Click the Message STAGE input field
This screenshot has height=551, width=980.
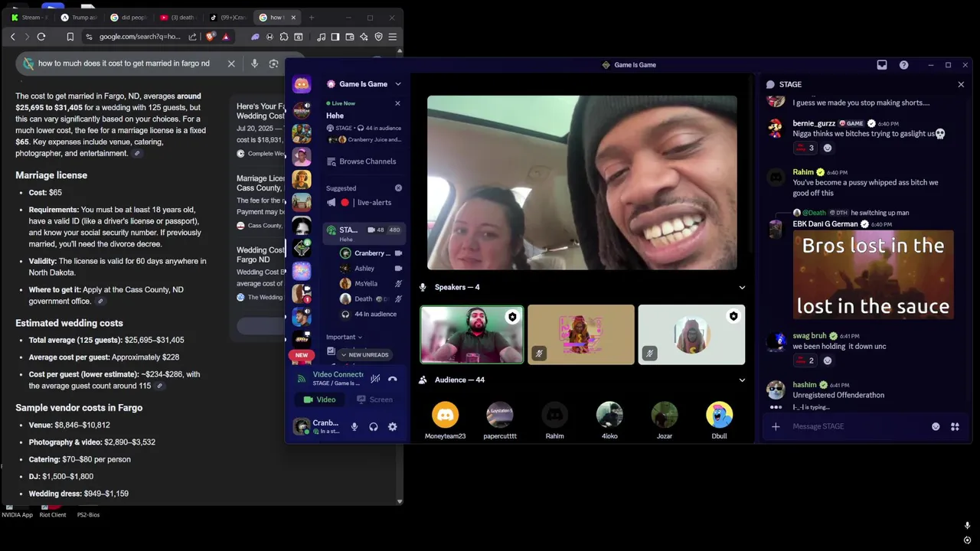(x=856, y=426)
